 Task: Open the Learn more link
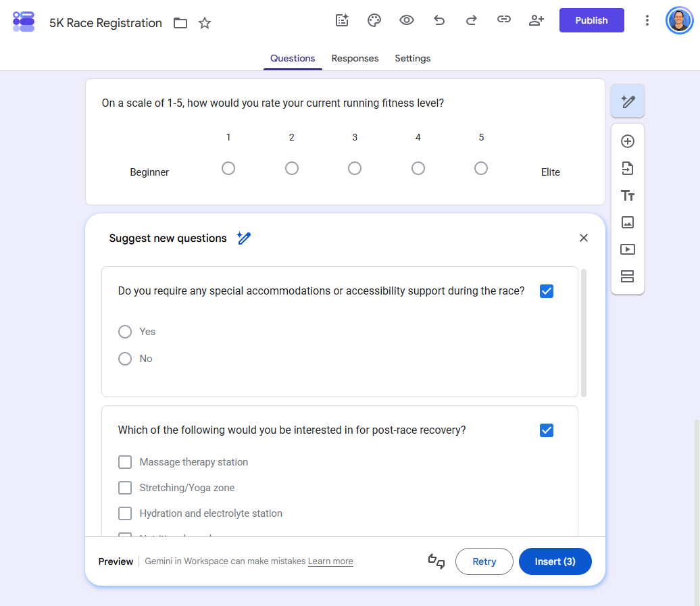[330, 561]
